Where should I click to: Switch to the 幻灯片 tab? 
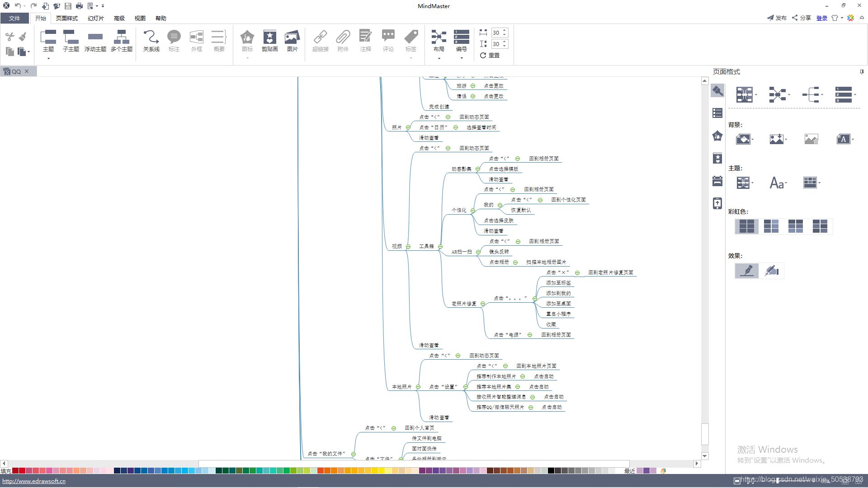click(95, 19)
